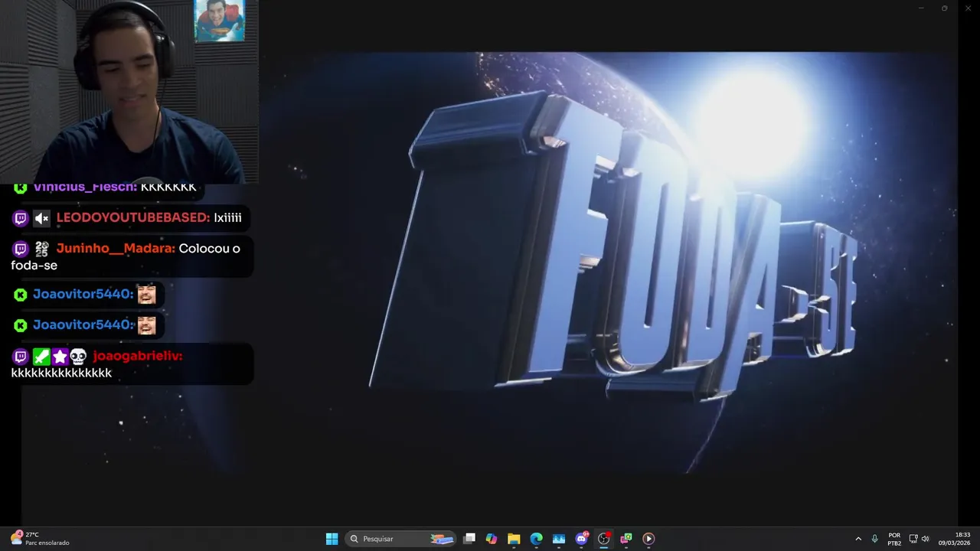Click the Superman avatar thumbnail at top
The width and height of the screenshot is (980, 551).
coord(220,21)
